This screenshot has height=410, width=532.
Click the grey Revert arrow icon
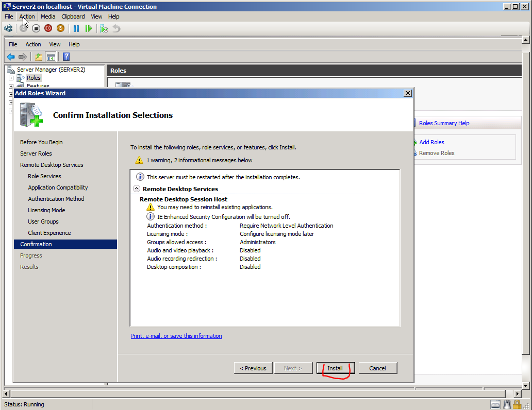pos(117,28)
